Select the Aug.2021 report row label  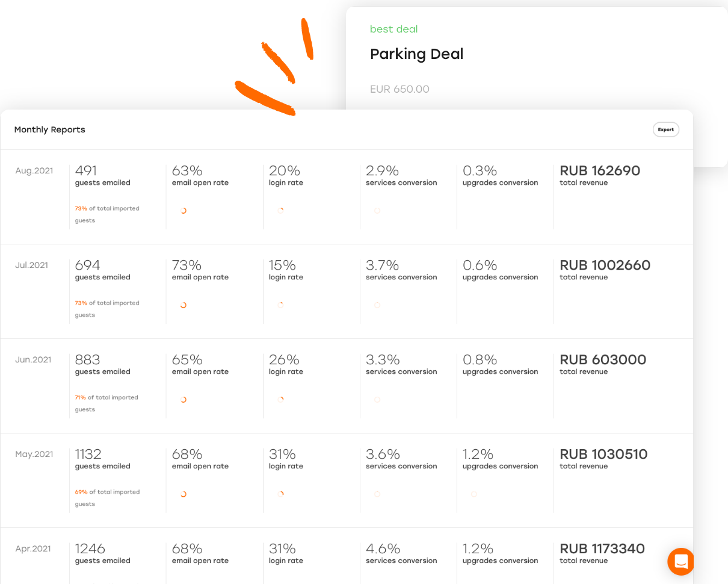tap(34, 171)
